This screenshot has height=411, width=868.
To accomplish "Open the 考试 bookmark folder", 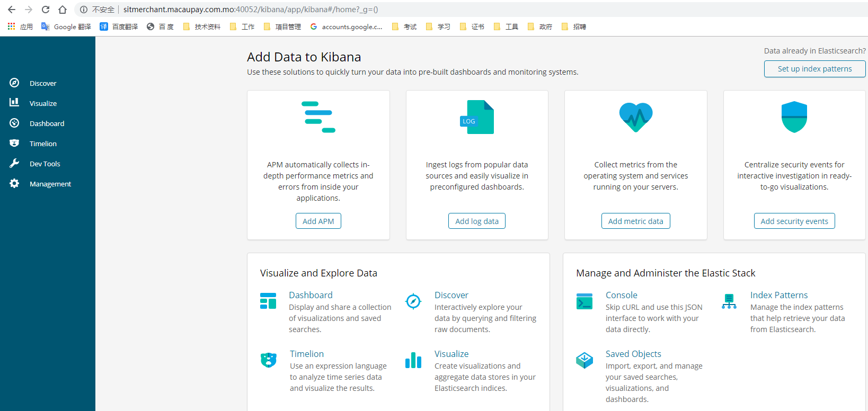I will tap(404, 26).
